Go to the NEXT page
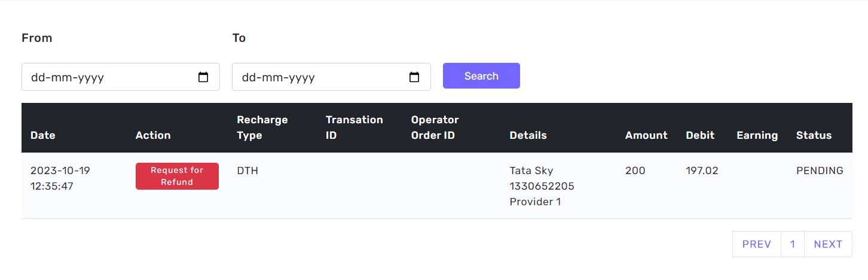 [x=828, y=244]
